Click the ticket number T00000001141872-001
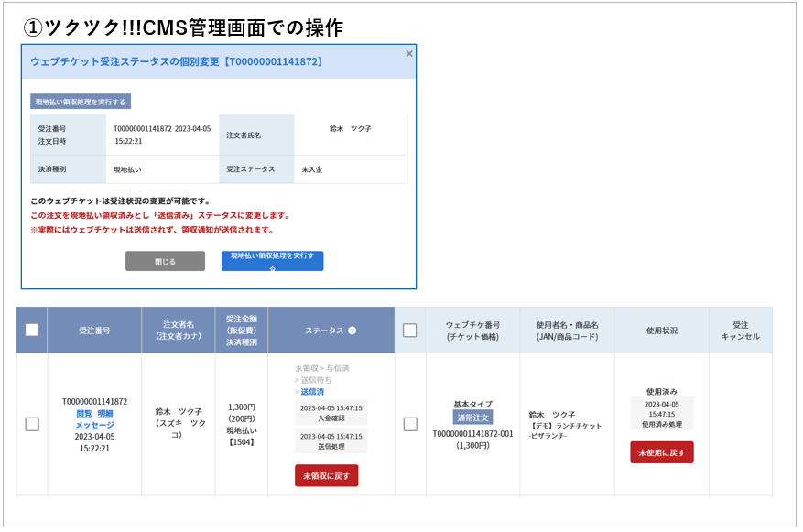The image size is (803, 532). (x=472, y=434)
